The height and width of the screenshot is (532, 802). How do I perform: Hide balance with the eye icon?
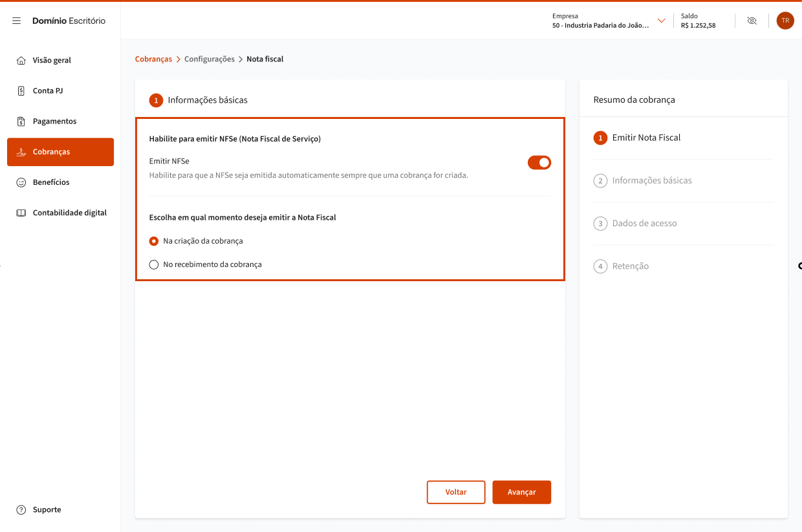pyautogui.click(x=752, y=21)
